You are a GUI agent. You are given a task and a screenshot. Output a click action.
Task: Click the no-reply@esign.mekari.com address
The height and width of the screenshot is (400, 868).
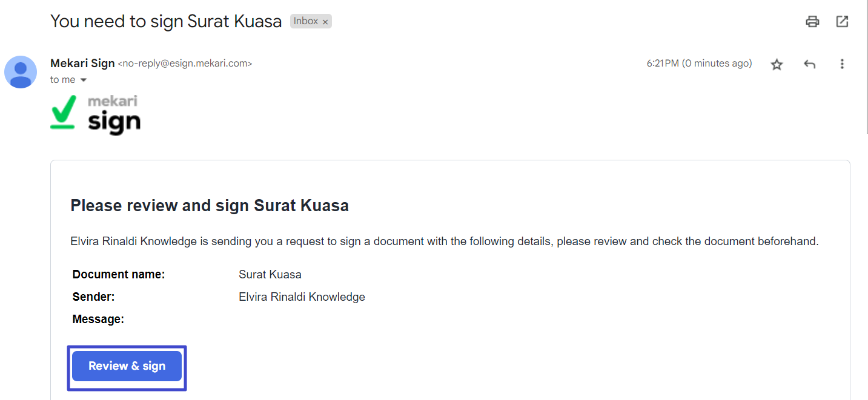point(185,64)
